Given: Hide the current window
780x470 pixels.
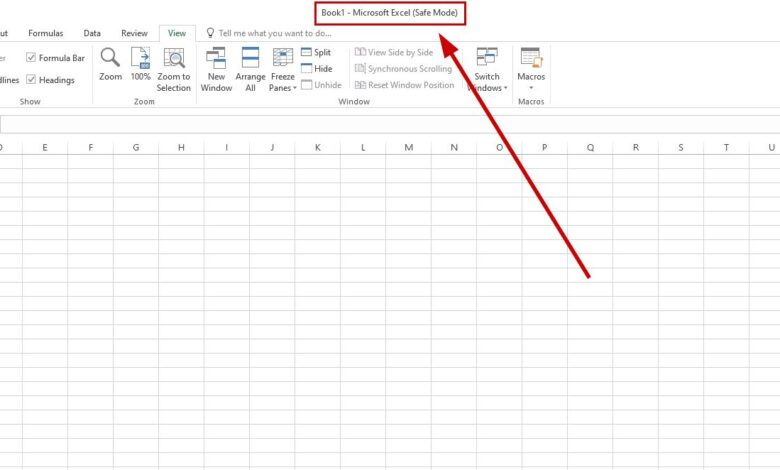Looking at the screenshot, I should tap(317, 69).
